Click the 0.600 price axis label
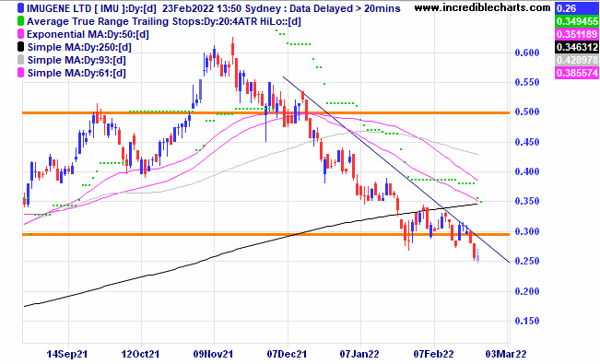The image size is (600, 364). click(527, 53)
